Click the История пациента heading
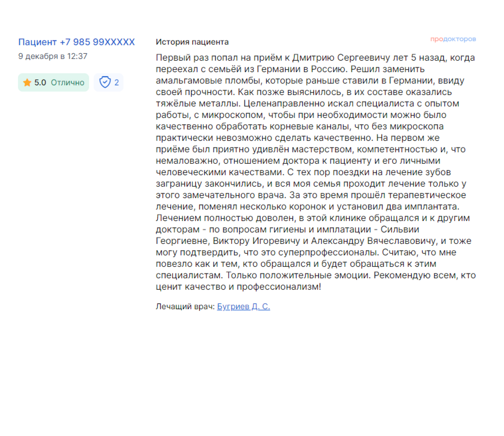The height and width of the screenshot is (436, 504). click(x=192, y=42)
